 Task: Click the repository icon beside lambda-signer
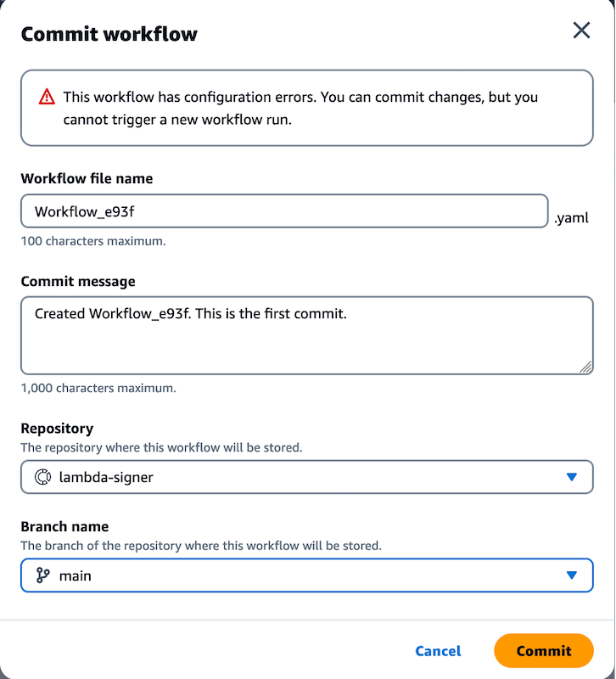coord(42,477)
